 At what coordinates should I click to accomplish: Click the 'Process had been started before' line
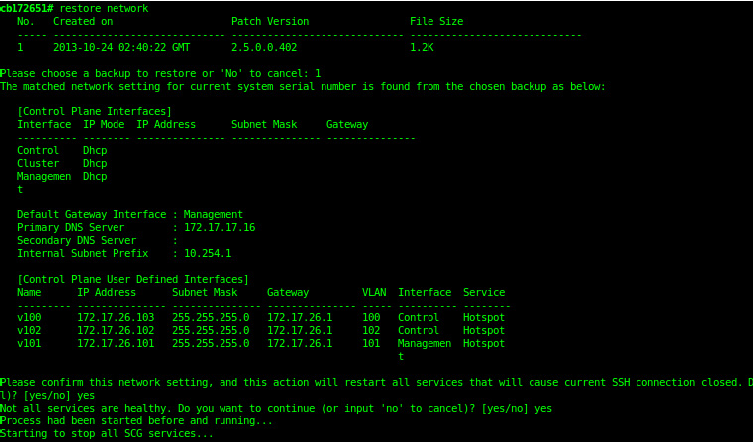click(136, 421)
